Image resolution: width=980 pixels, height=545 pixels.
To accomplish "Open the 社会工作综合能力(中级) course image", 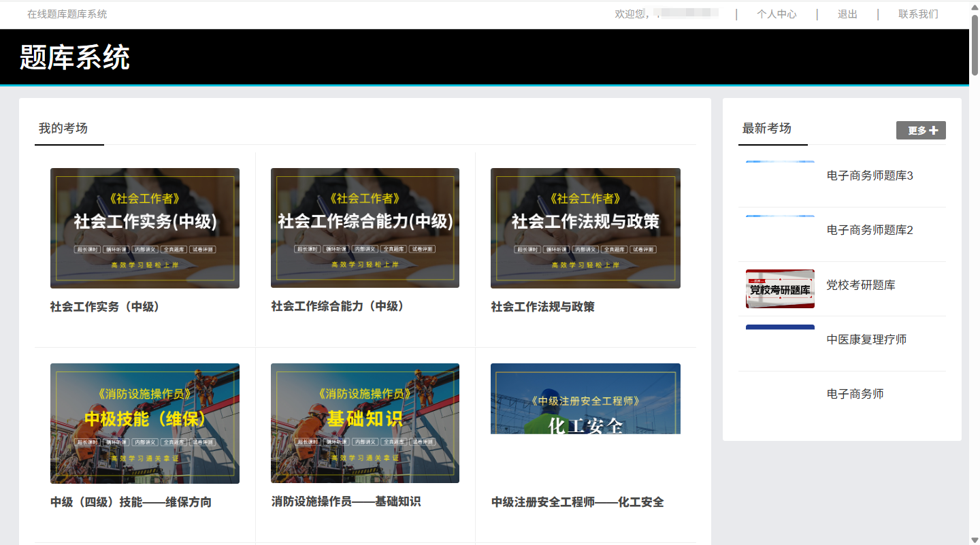I will (x=365, y=228).
